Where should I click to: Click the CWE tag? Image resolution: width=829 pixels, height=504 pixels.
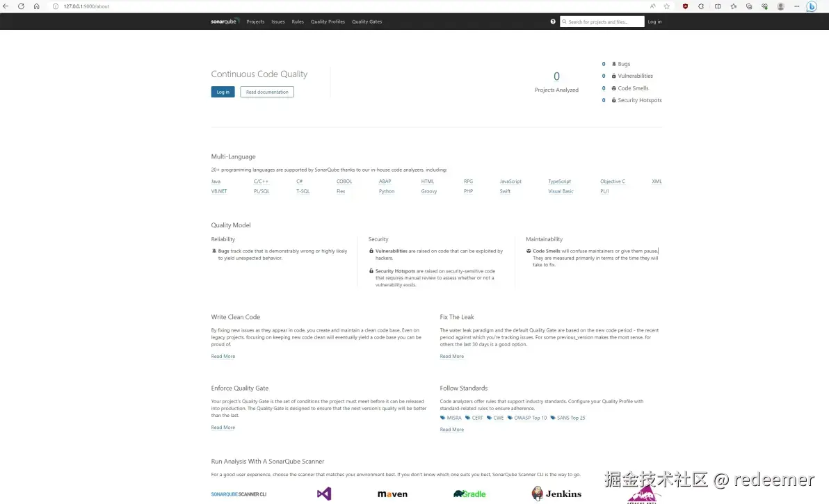point(495,418)
